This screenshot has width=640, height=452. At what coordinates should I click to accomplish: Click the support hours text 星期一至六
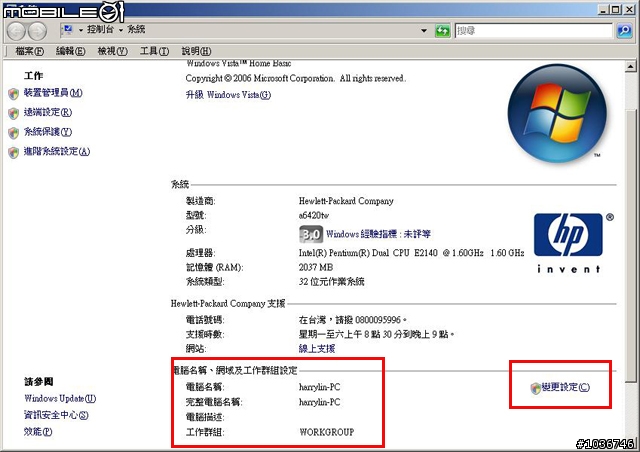click(376, 334)
